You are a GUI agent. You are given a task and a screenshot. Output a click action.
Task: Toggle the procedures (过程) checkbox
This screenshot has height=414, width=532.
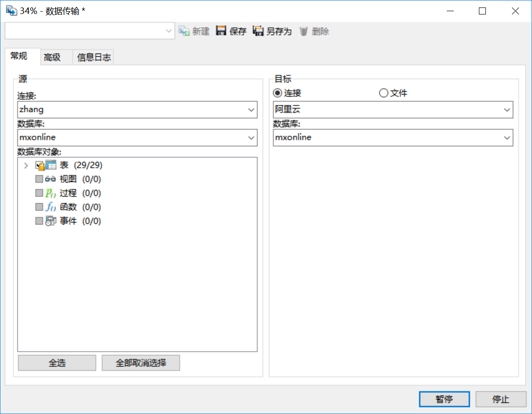point(39,193)
